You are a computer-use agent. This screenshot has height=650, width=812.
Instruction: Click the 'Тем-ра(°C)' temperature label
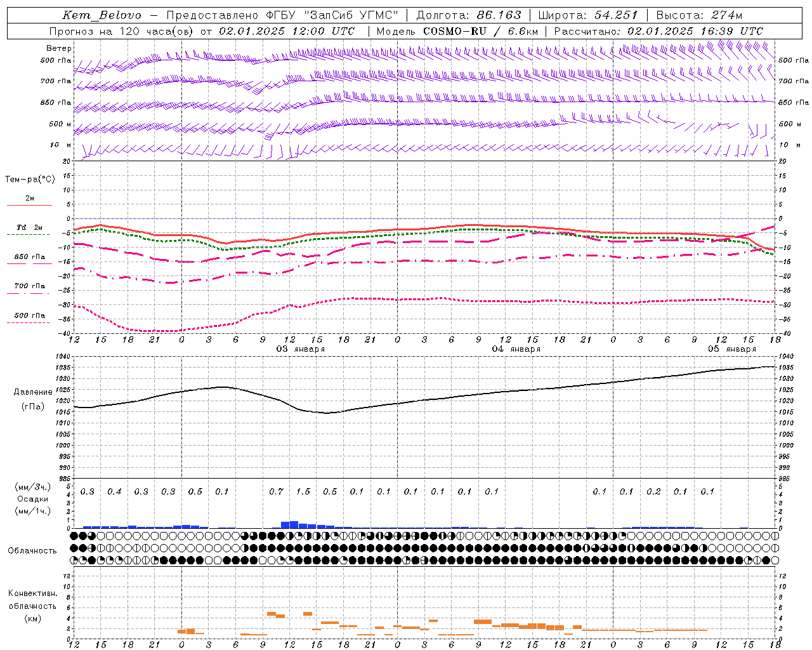coord(30,180)
